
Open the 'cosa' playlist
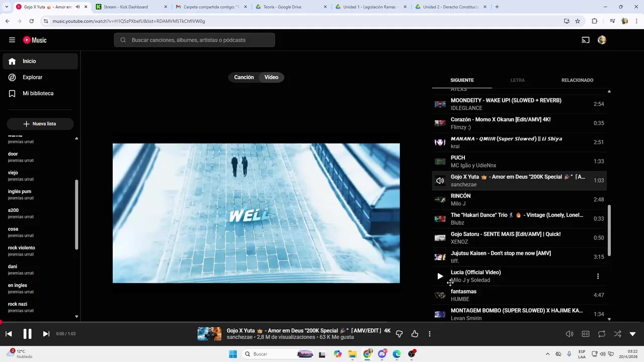[39, 232]
